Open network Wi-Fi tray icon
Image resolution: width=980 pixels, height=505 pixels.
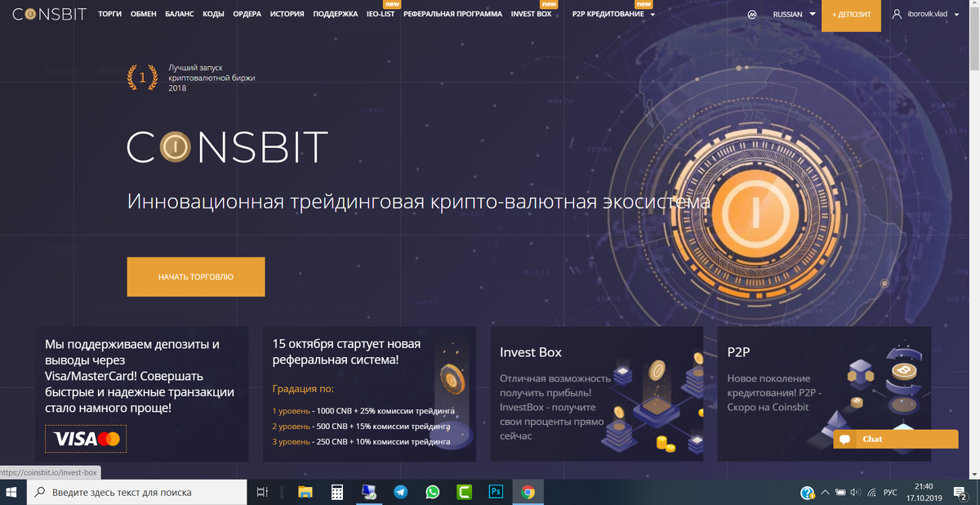(x=871, y=492)
